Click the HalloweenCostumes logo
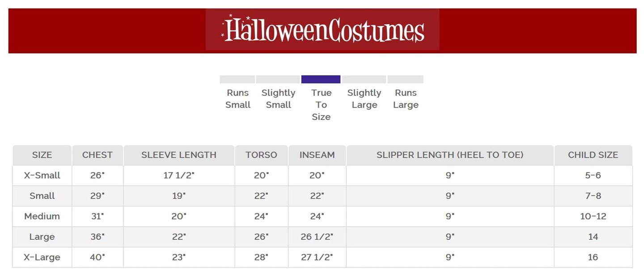This screenshot has width=644, height=280. [x=322, y=30]
